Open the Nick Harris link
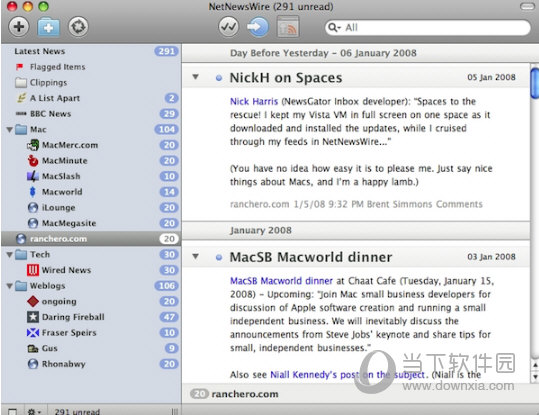The width and height of the screenshot is (539, 415). click(254, 101)
